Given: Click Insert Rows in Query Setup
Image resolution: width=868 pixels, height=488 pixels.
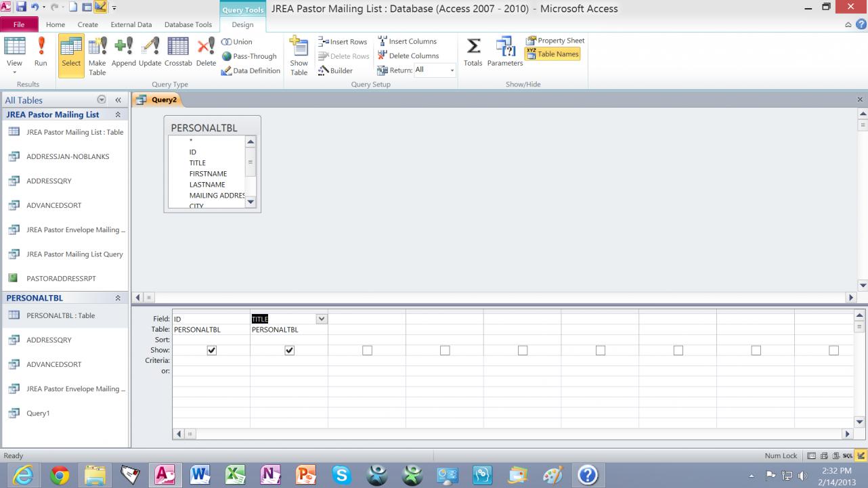Looking at the screenshot, I should click(x=343, y=42).
